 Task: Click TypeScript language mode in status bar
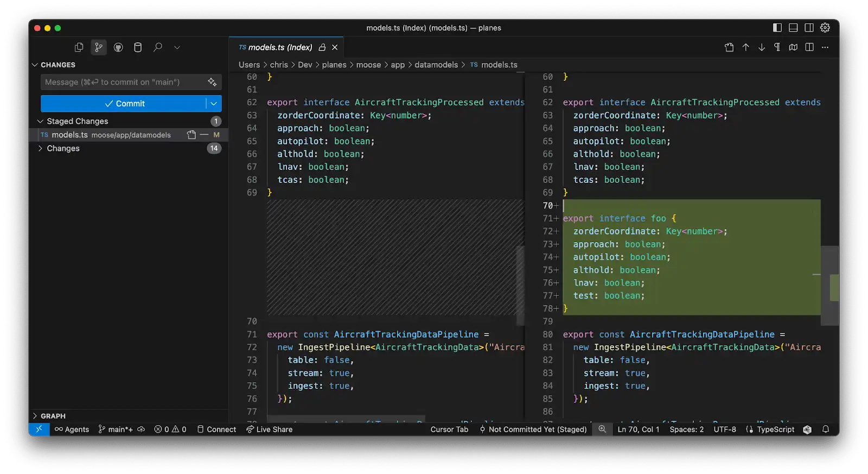click(x=770, y=429)
